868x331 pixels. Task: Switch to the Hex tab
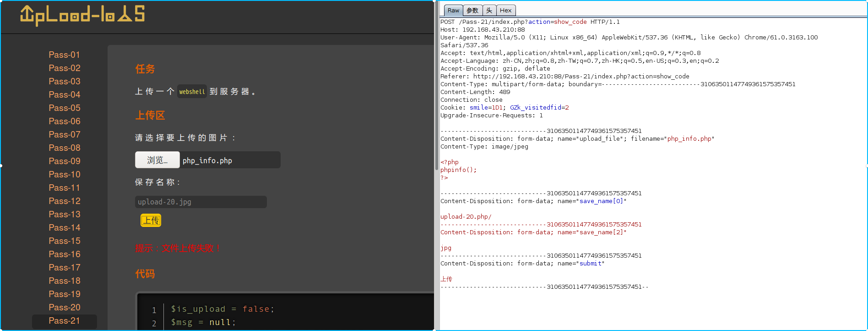click(x=506, y=11)
